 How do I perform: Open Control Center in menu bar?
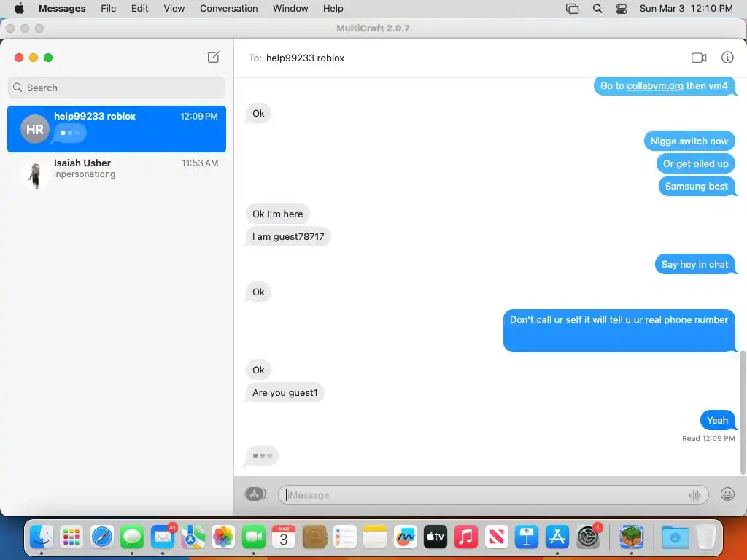click(x=622, y=9)
